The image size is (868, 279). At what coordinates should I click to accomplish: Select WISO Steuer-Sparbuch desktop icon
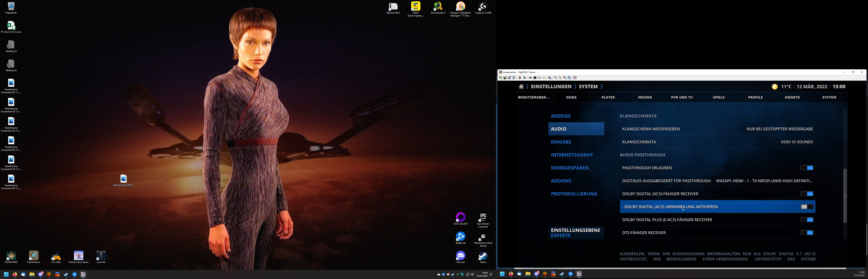(415, 9)
